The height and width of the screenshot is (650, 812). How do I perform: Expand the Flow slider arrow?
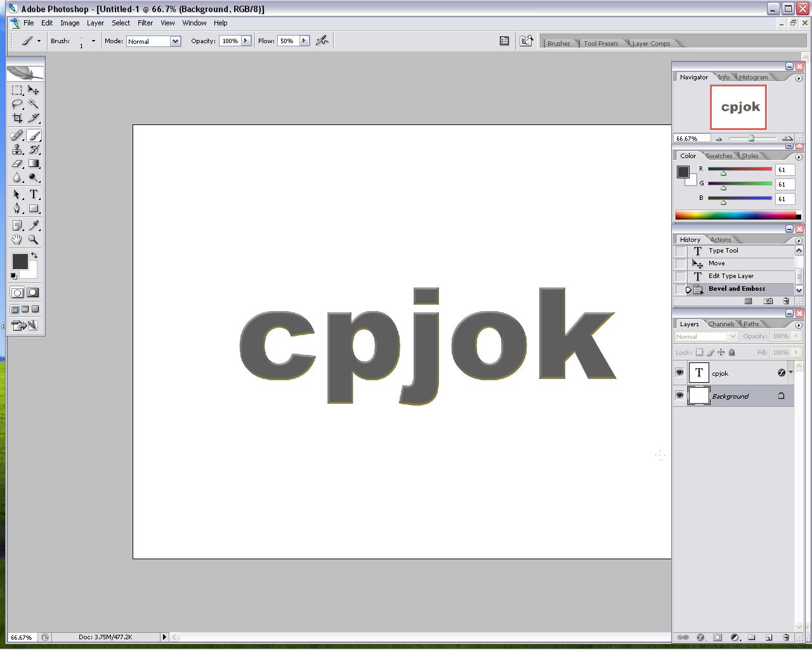pos(304,41)
